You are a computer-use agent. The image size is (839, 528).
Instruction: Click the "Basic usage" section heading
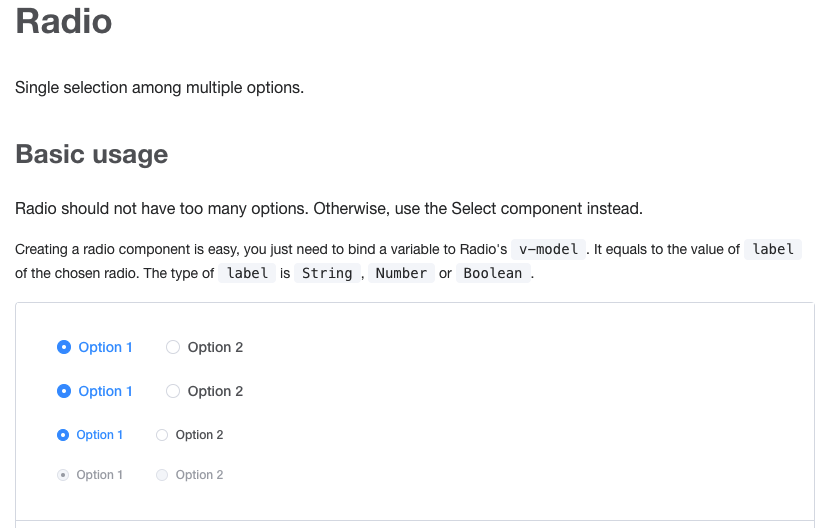pos(91,154)
